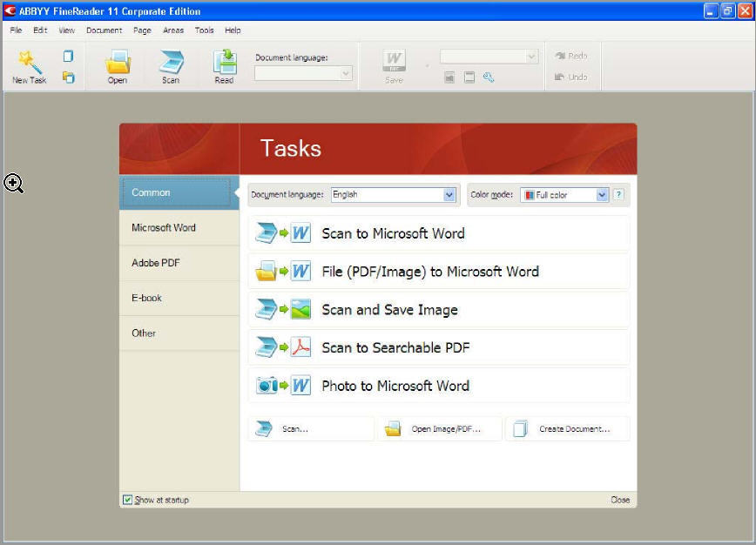Launch File (PDF/Image) to Microsoft Word
Viewport: 756px width, 545px height.
[x=439, y=272]
